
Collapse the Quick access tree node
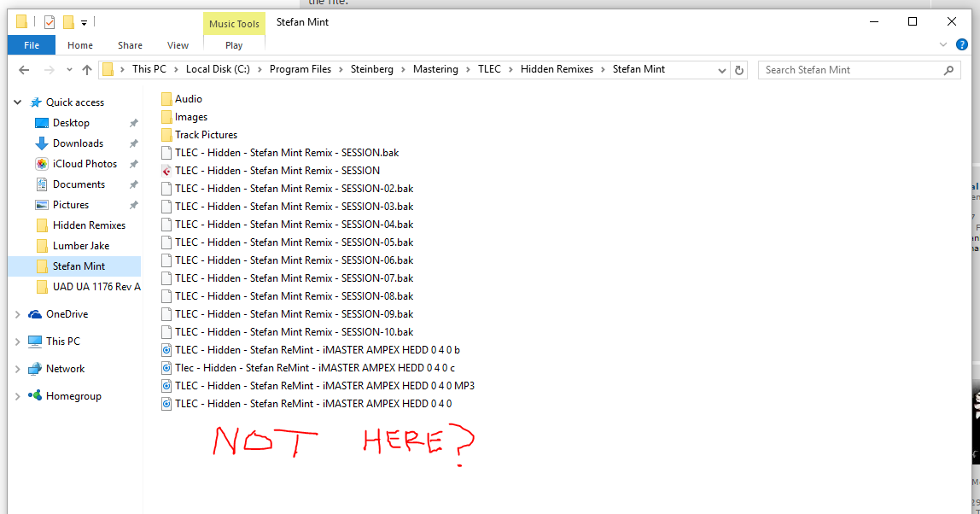tap(17, 102)
